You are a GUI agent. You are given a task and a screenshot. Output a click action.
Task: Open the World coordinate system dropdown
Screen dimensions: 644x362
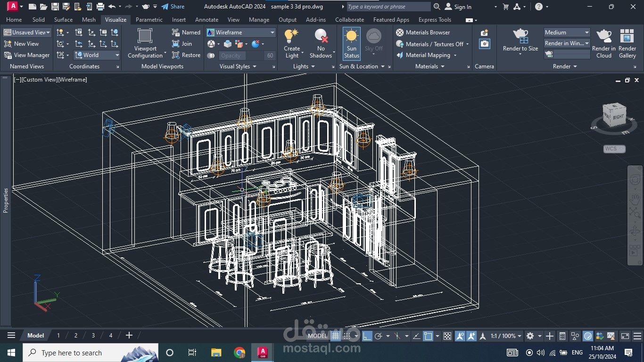click(x=117, y=55)
